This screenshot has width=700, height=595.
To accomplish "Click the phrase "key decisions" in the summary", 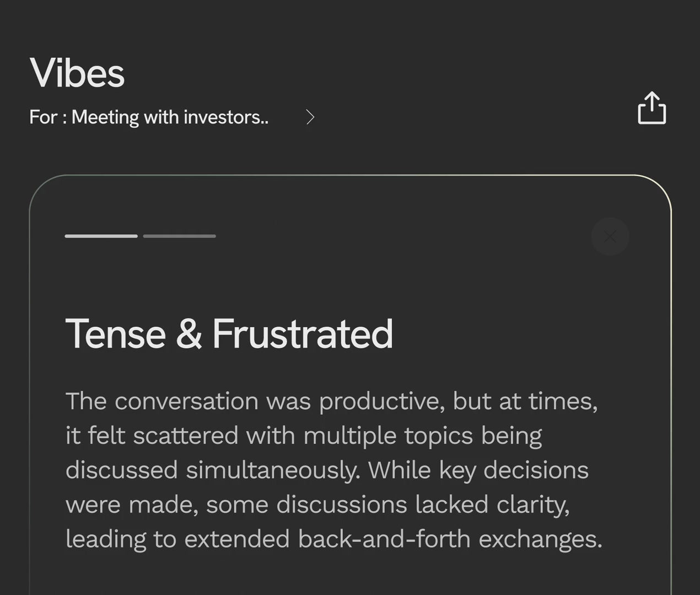I will [514, 470].
